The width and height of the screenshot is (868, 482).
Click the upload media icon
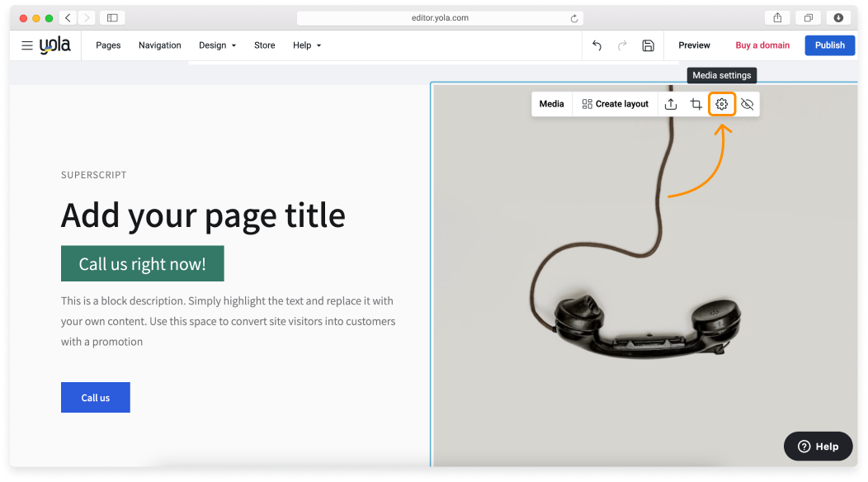click(x=671, y=104)
